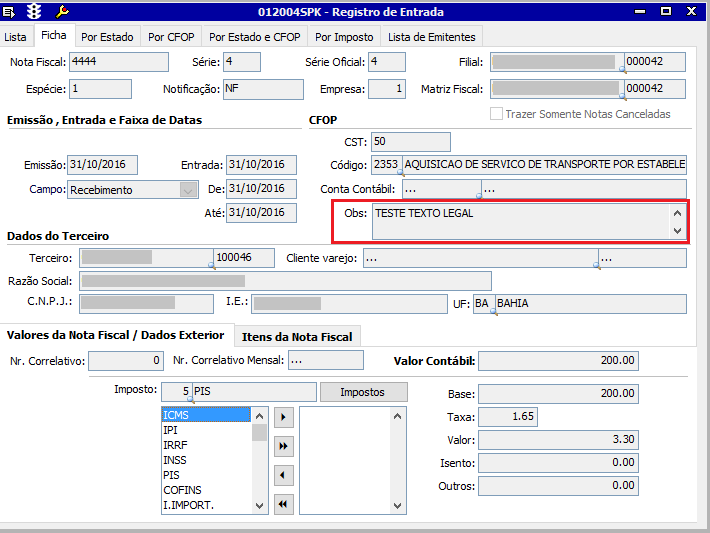Open Imposto code lookup icon
Screen dimensions: 710x533
coord(191,399)
